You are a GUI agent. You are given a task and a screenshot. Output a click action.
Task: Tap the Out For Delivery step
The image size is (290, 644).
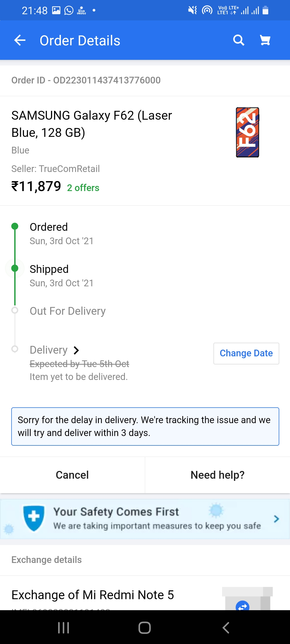point(68,311)
